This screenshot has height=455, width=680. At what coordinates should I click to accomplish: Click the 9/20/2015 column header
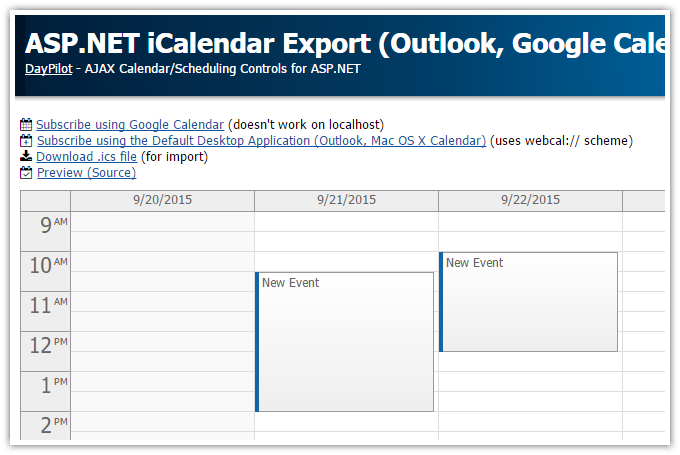tap(162, 200)
